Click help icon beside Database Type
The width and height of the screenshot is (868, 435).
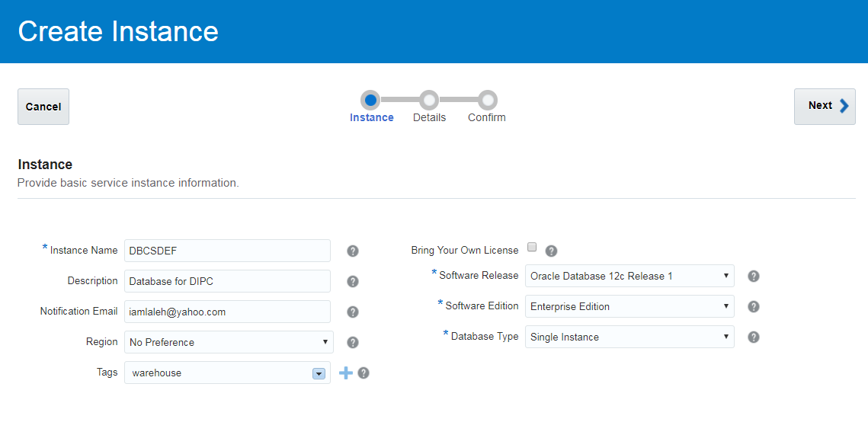tap(754, 337)
